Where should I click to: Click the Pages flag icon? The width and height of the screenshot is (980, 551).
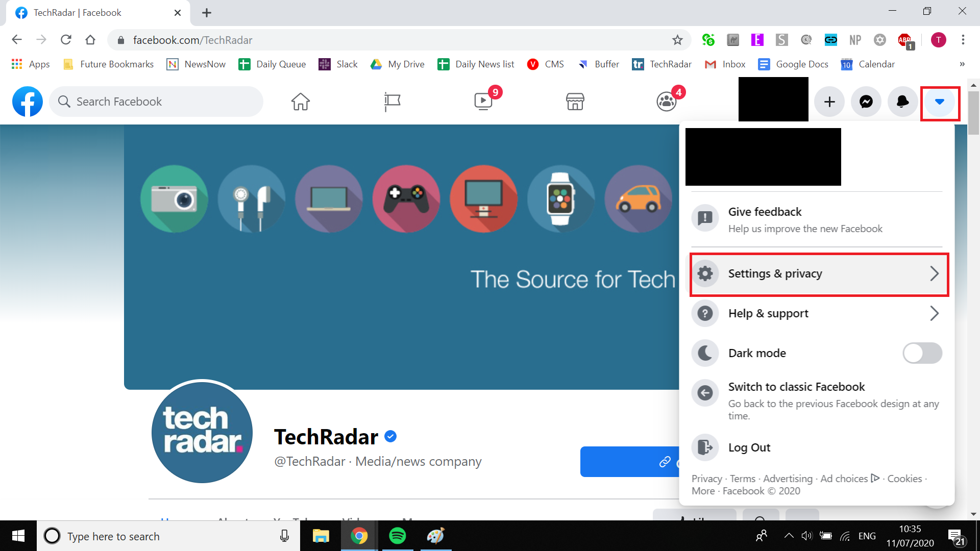[x=391, y=101]
